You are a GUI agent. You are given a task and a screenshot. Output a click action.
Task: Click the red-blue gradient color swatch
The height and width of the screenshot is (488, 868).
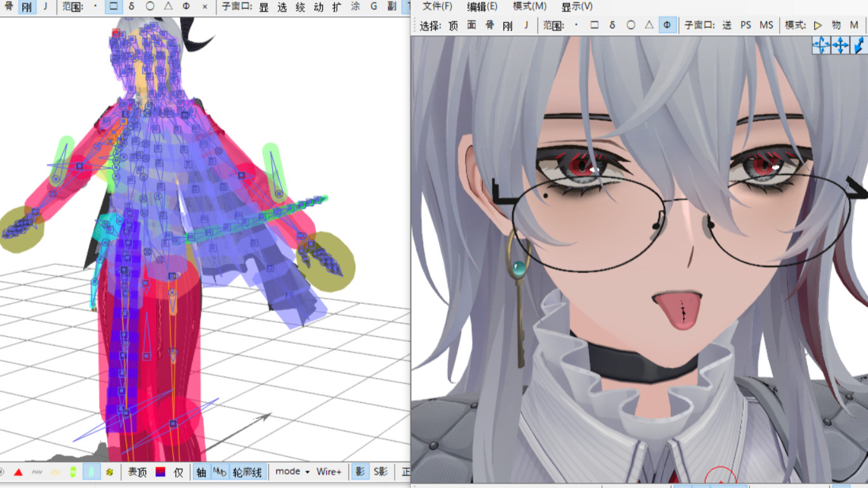(x=161, y=472)
